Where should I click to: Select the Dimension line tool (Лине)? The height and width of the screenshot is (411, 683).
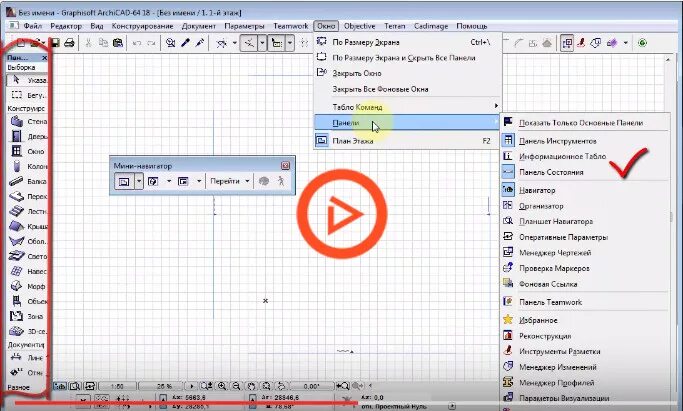coord(28,357)
